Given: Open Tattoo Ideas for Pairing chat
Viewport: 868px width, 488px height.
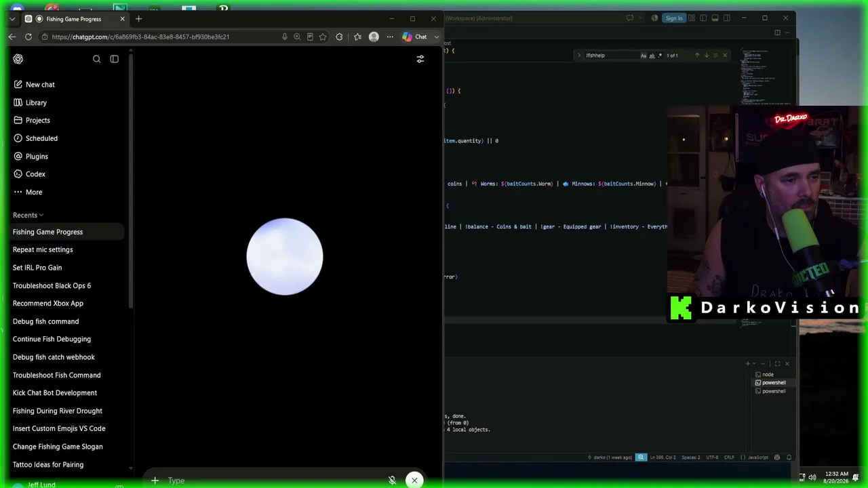Looking at the screenshot, I should [48, 464].
